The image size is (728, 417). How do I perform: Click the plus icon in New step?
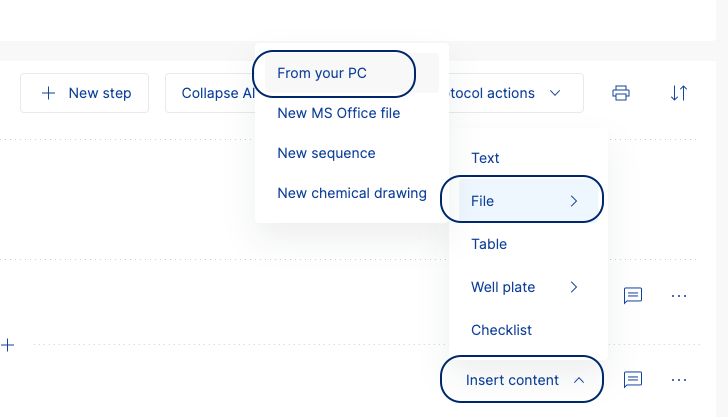48,93
